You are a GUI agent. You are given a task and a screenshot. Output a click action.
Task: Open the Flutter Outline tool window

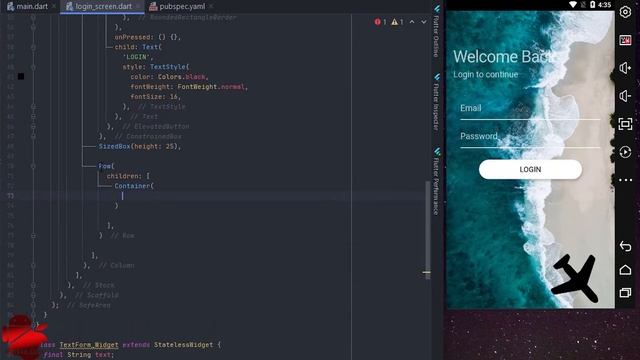coord(436,32)
